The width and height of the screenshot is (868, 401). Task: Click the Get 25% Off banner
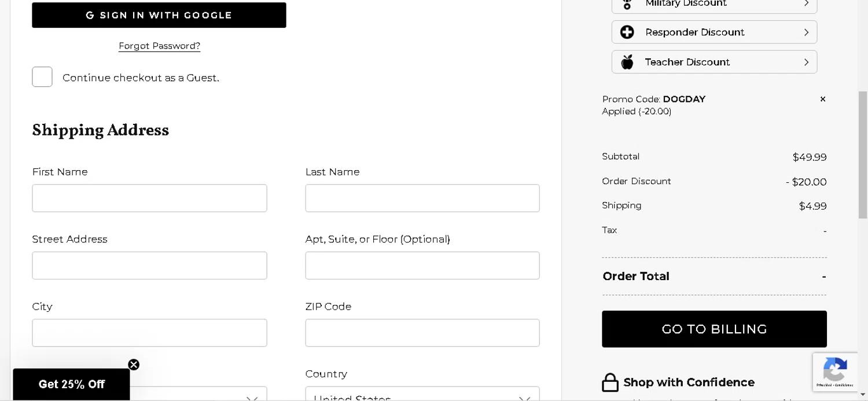71,384
